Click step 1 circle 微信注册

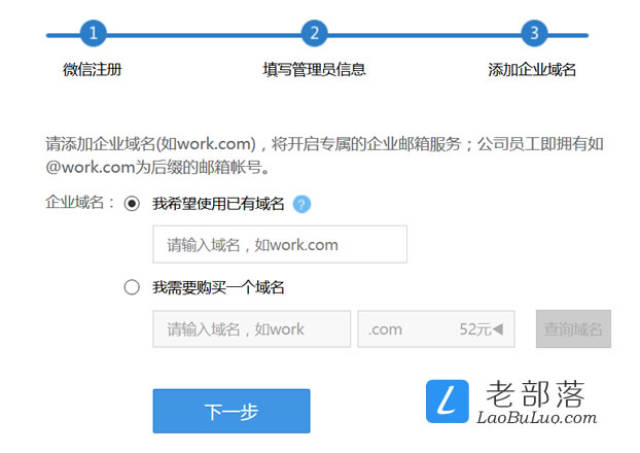[x=93, y=33]
